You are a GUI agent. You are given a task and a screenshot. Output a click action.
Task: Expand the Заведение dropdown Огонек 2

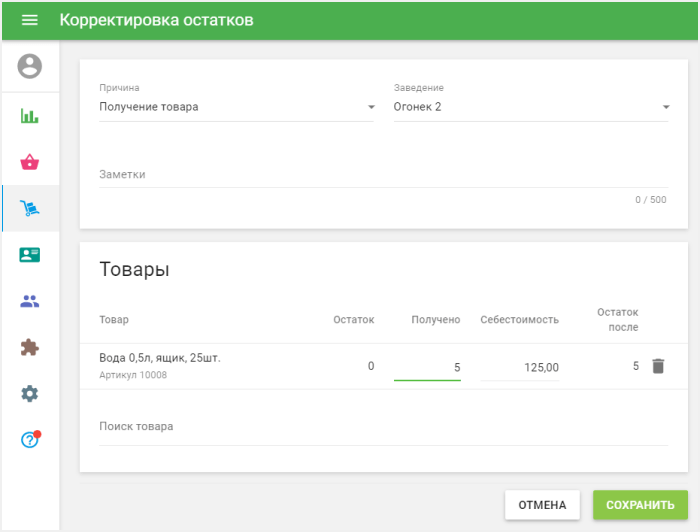(x=531, y=107)
